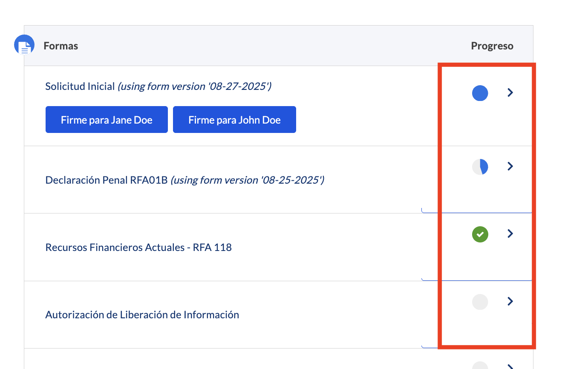Click the Formas document icon
The width and height of the screenshot is (588, 369).
click(x=24, y=45)
